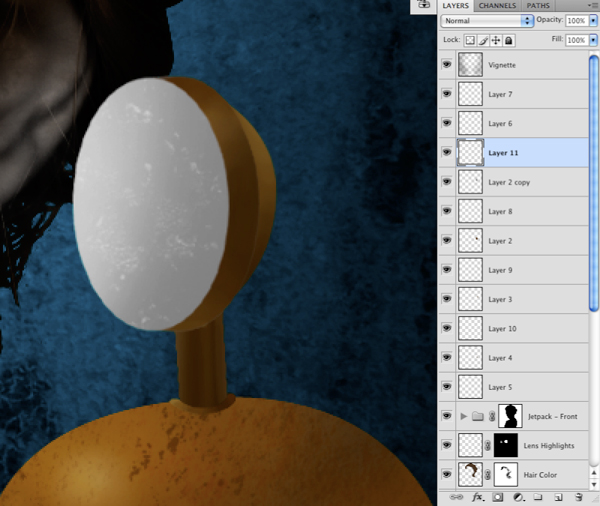
Task: Select the Layer 6 row
Action: coord(513,123)
